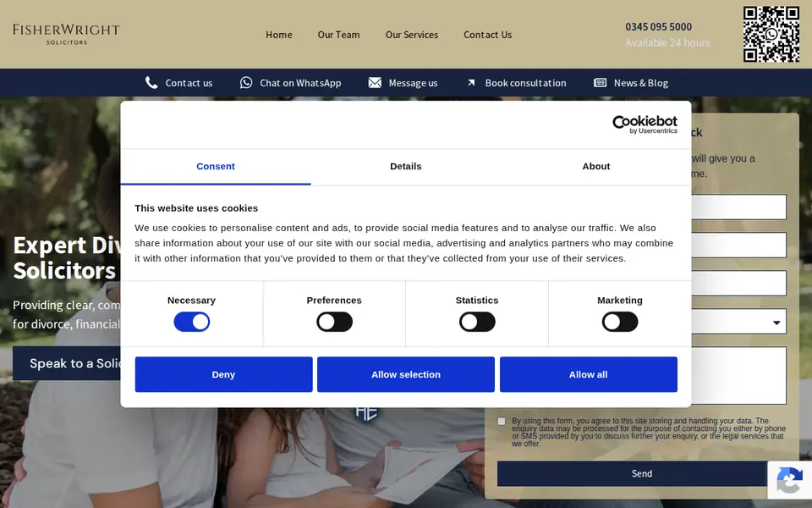Click the FisherWright Solicitors logo
The width and height of the screenshot is (812, 508).
coord(66,34)
